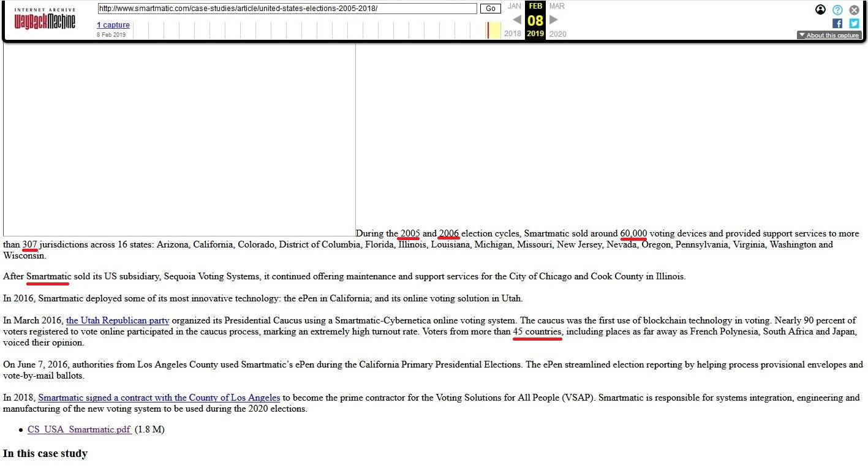Click the Wayback Machine logo

tap(45, 19)
